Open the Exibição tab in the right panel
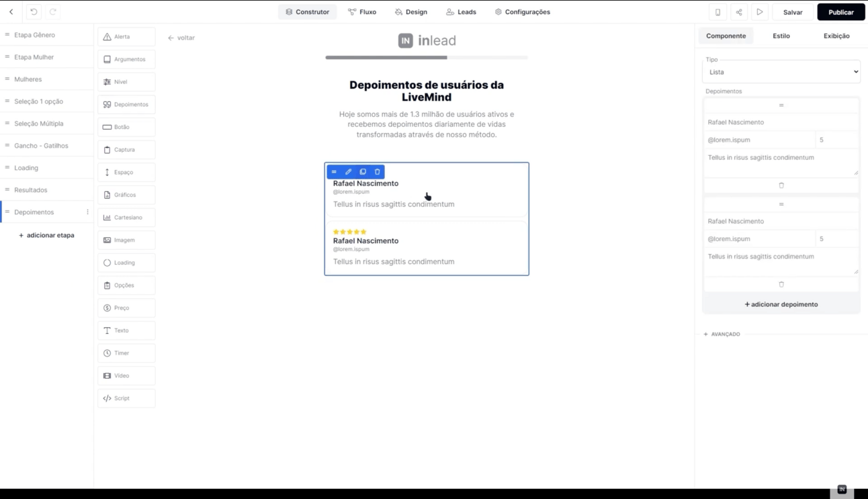The width and height of the screenshot is (868, 499). pyautogui.click(x=836, y=36)
